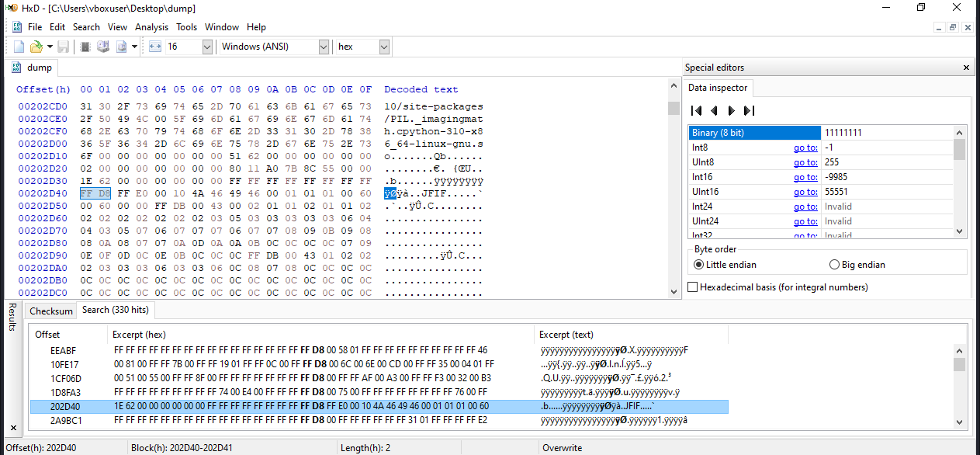Expand the Windows (ANSI) charset dropdown
The height and width of the screenshot is (455, 980).
tap(324, 47)
